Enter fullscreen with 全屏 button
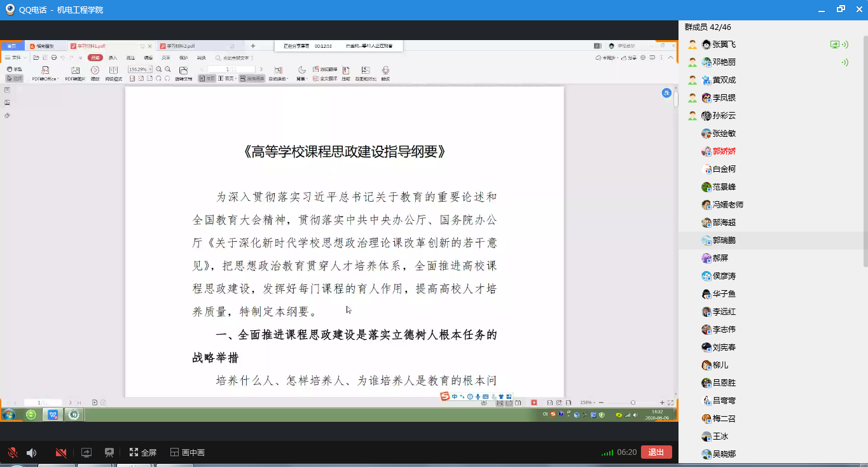Image resolution: width=868 pixels, height=467 pixels. point(142,453)
